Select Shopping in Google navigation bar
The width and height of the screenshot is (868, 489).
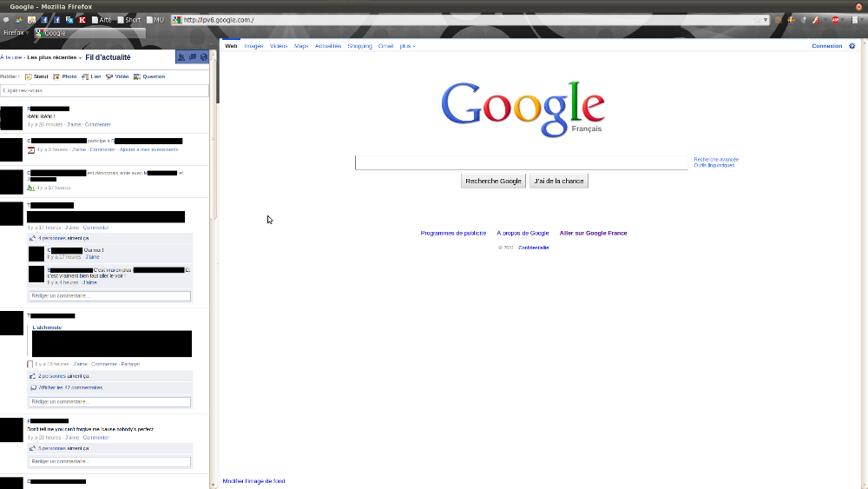pos(360,46)
